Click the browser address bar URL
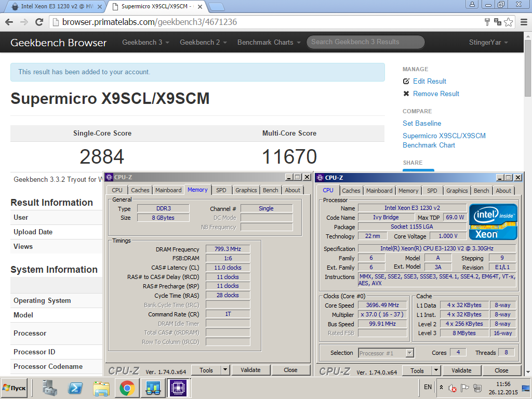Image resolution: width=532 pixels, height=399 pixels. pos(150,22)
